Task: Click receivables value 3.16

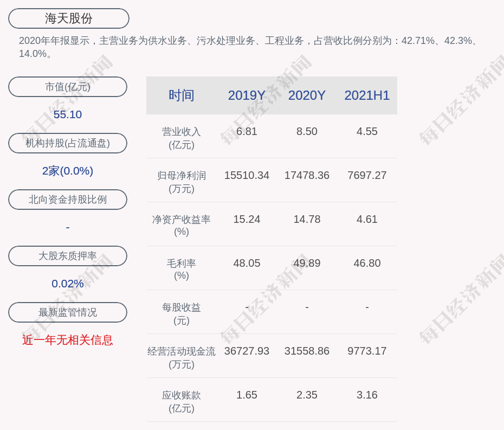Action: pyautogui.click(x=367, y=395)
